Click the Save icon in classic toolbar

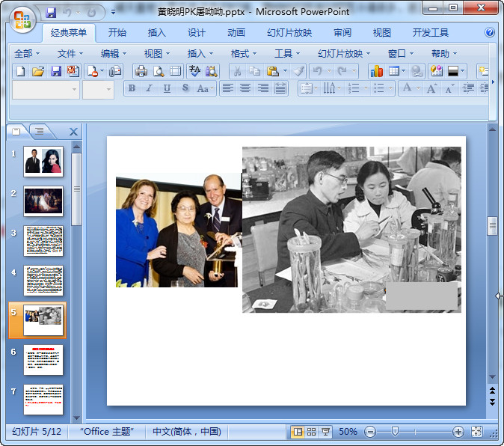click(x=56, y=71)
